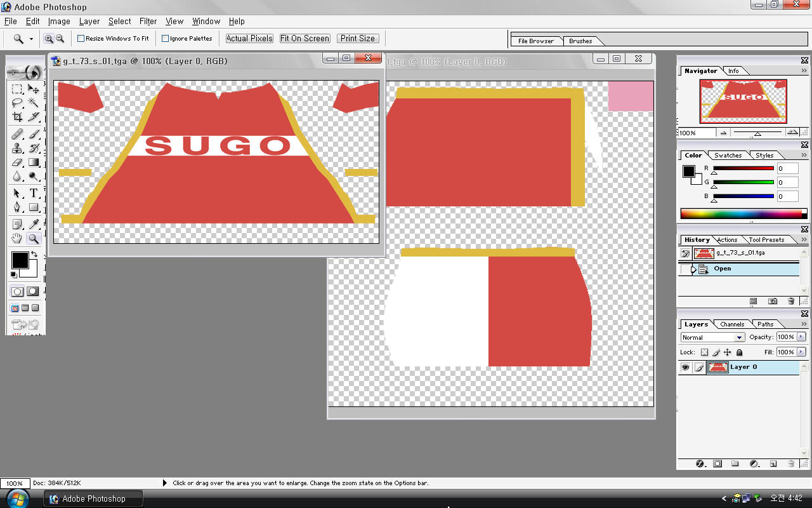Delete current state in History panel
This screenshot has height=508, width=812.
pos(791,301)
